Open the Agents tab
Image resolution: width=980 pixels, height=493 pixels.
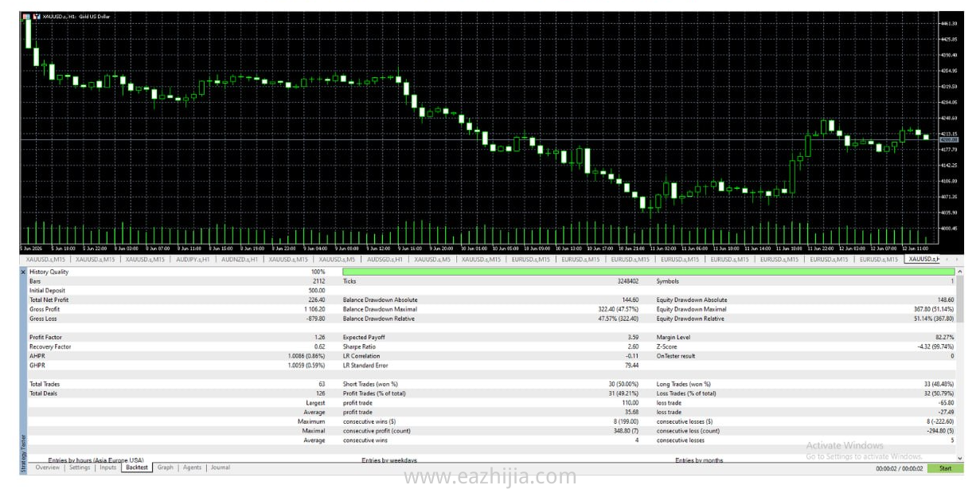(192, 468)
